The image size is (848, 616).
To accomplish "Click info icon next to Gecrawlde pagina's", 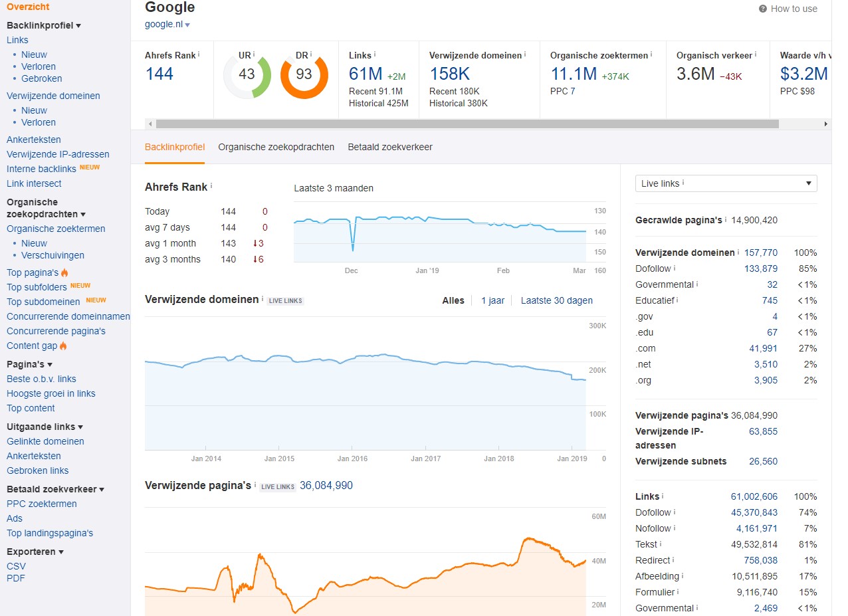I will (726, 219).
